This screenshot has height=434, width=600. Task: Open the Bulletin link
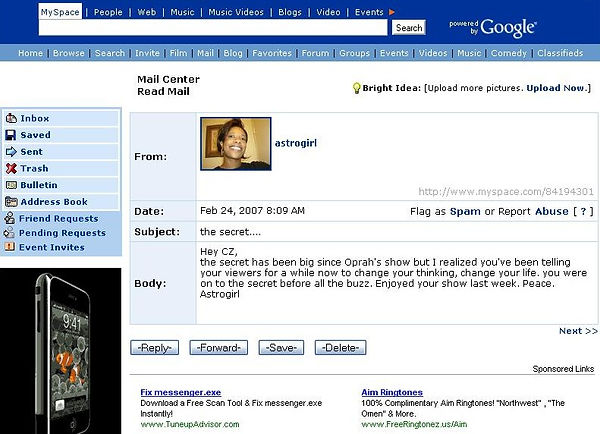(x=39, y=185)
